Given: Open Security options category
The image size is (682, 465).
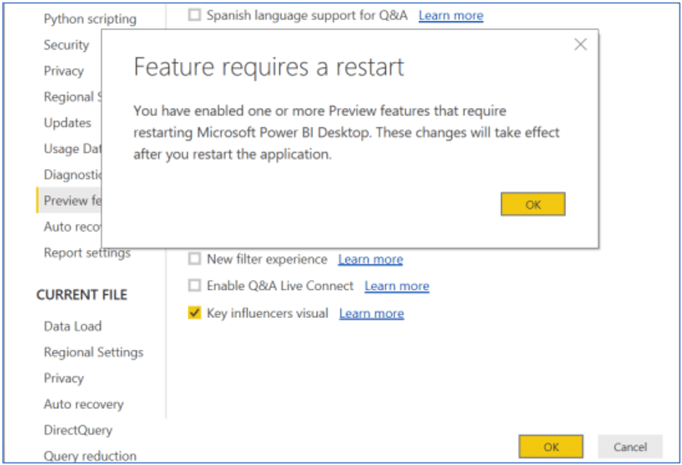Looking at the screenshot, I should [x=66, y=45].
